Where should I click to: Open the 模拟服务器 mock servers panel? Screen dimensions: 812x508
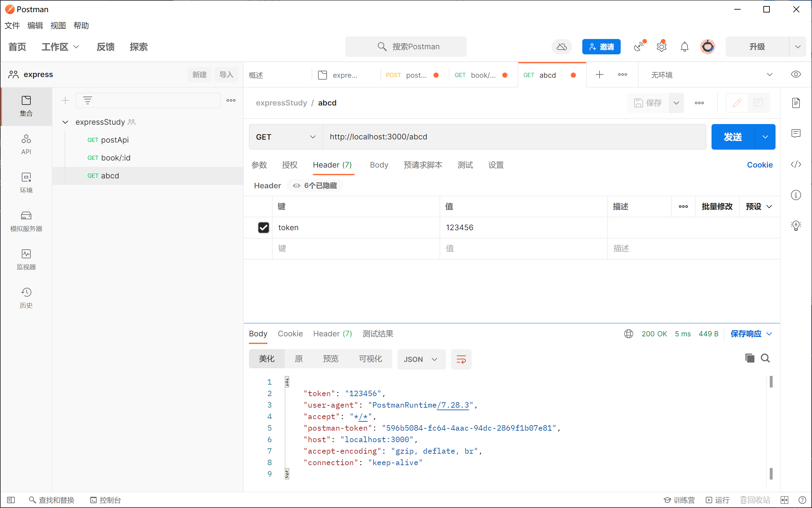(x=26, y=222)
